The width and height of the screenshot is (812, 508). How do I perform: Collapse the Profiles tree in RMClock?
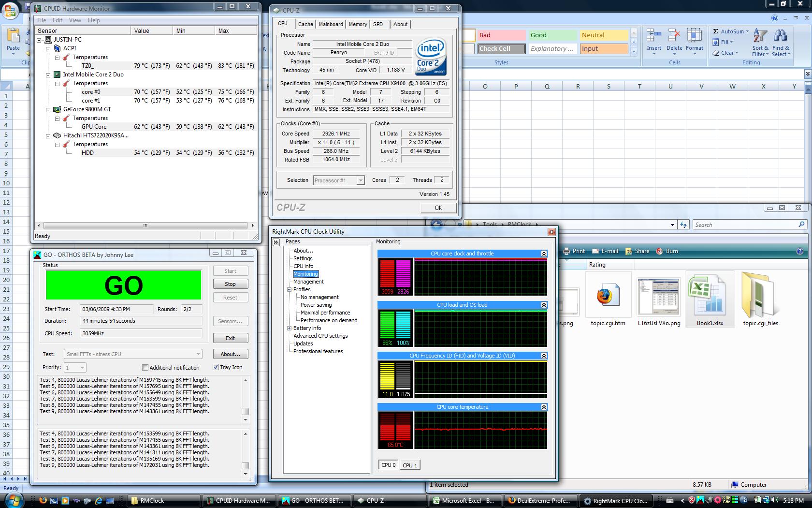289,289
